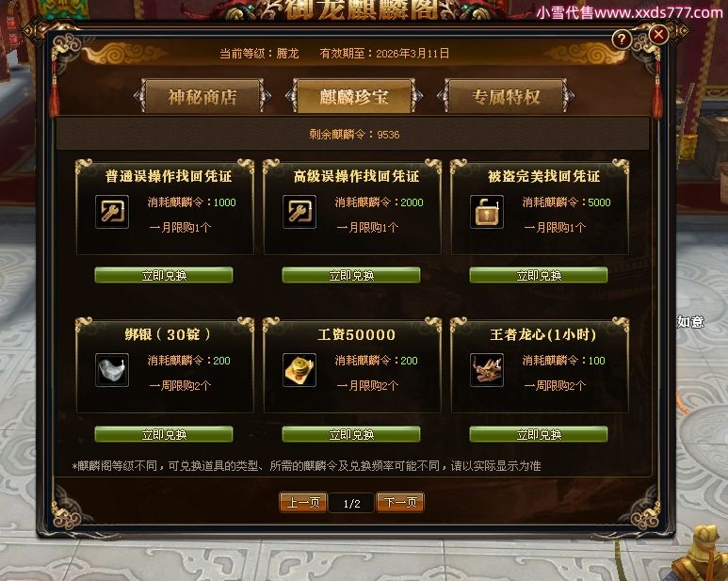The image size is (728, 581).
Task: Click the 1/2 page indicator
Action: tap(352, 503)
